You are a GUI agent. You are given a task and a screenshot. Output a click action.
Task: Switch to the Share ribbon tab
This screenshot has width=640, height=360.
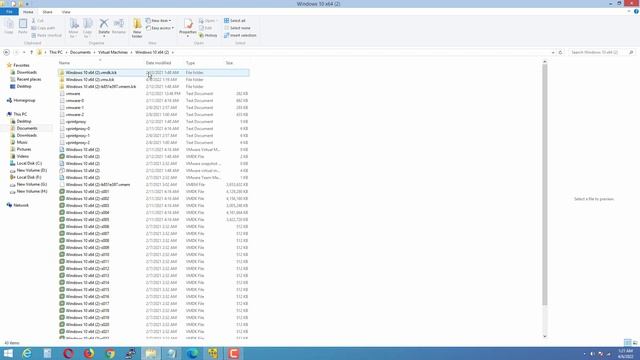tap(47, 12)
